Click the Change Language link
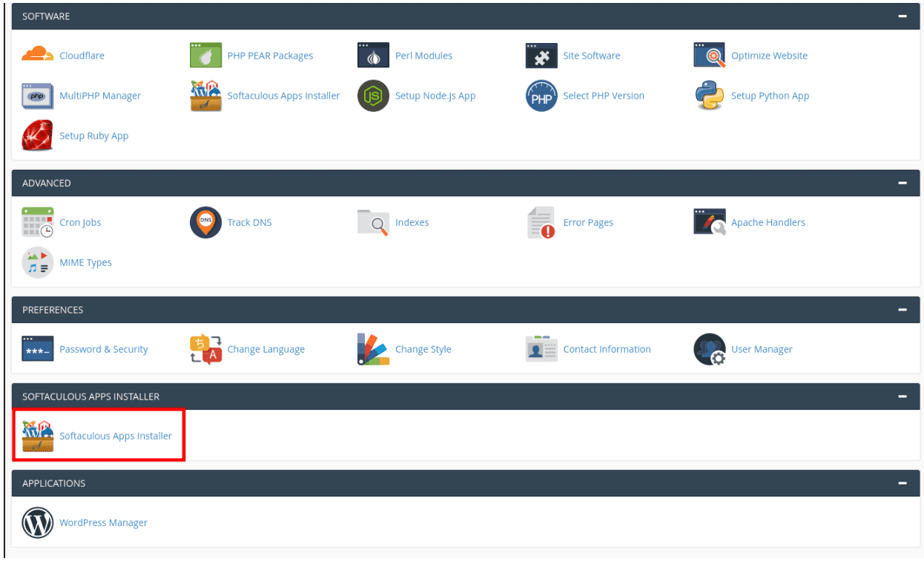924x561 pixels. [x=265, y=349]
